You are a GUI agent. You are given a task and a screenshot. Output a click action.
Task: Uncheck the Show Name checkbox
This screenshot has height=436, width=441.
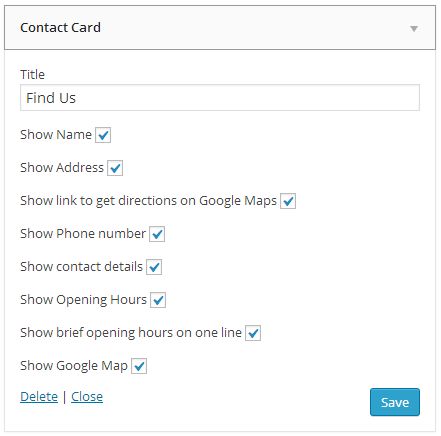pos(103,135)
